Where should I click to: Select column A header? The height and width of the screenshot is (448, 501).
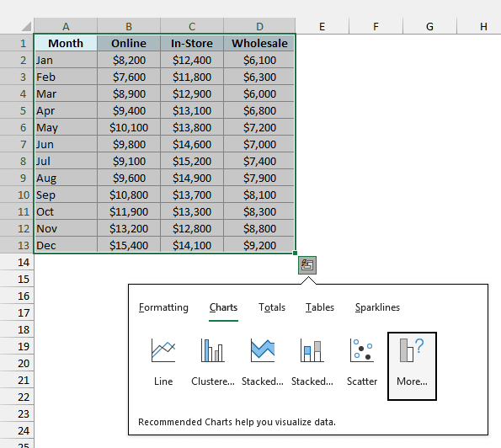tap(66, 26)
